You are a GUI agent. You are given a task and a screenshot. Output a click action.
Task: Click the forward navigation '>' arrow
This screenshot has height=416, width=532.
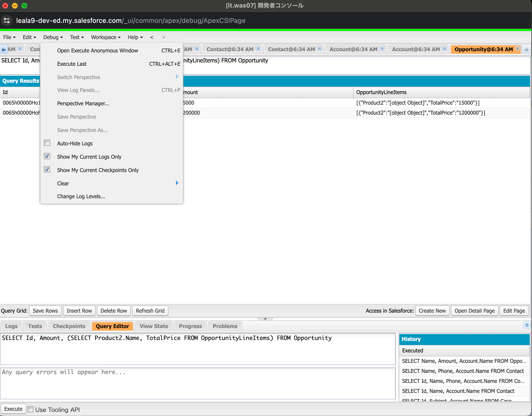(x=163, y=37)
